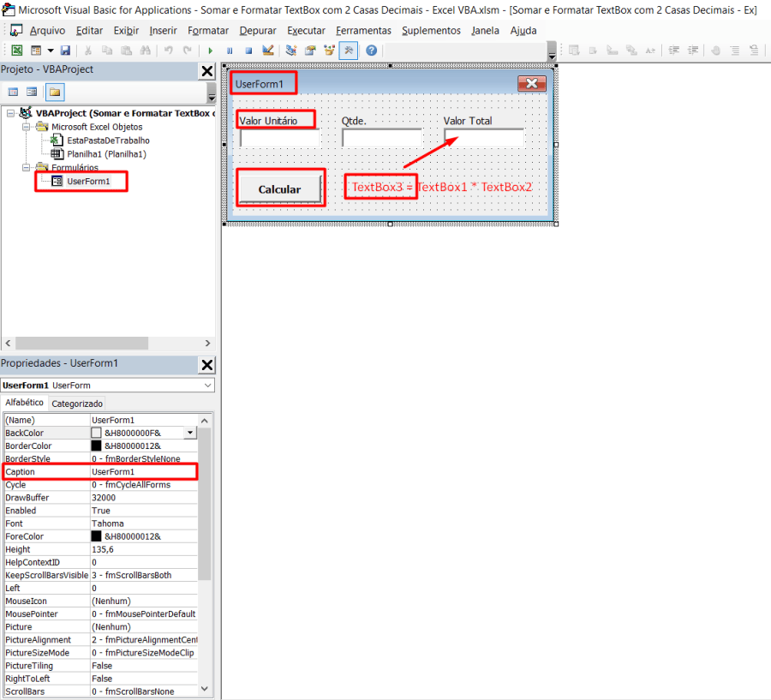
Task: Open the BackColor value dropdown arrow
Action: click(x=190, y=433)
